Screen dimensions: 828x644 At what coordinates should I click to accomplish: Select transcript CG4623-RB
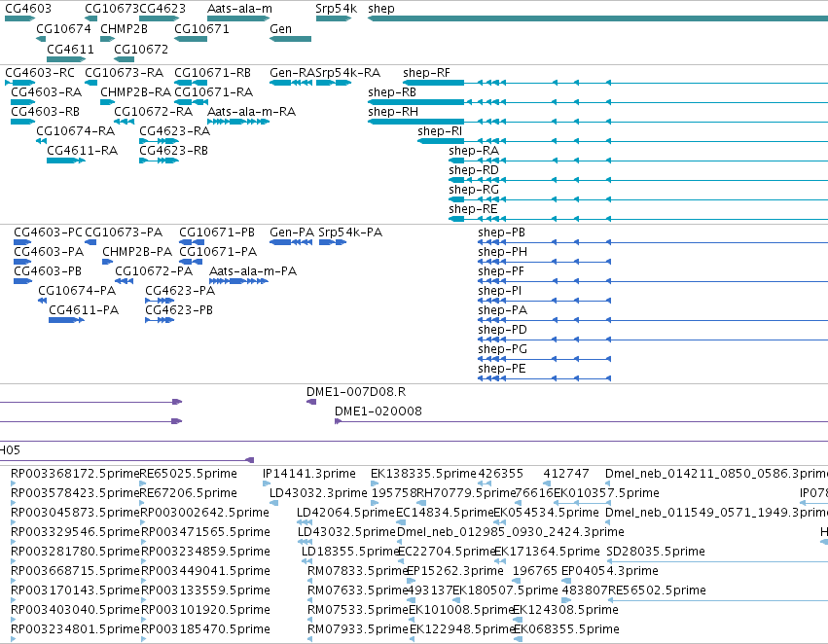click(x=174, y=151)
